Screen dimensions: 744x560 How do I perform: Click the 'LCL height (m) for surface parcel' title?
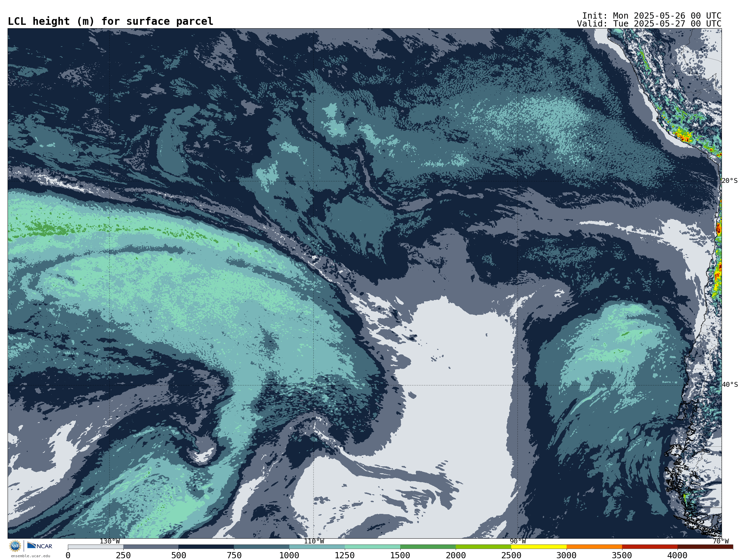click(111, 21)
